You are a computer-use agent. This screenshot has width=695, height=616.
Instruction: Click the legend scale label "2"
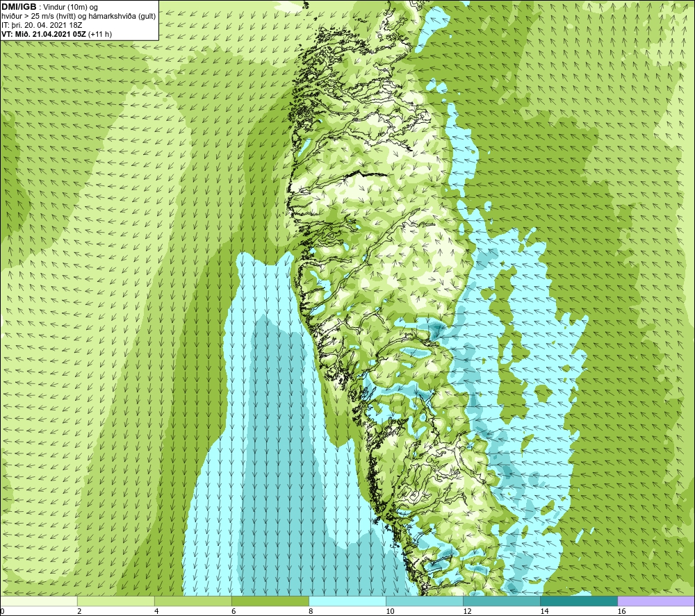click(x=79, y=612)
